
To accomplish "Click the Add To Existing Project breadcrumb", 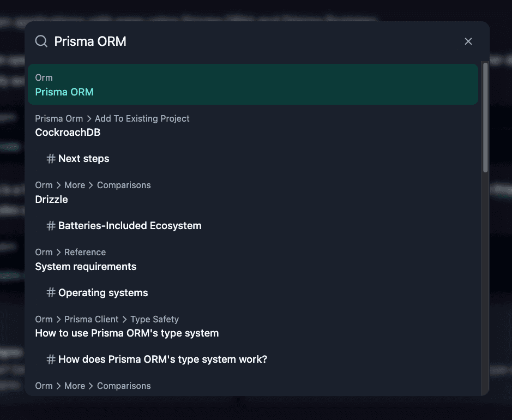I will pos(142,118).
